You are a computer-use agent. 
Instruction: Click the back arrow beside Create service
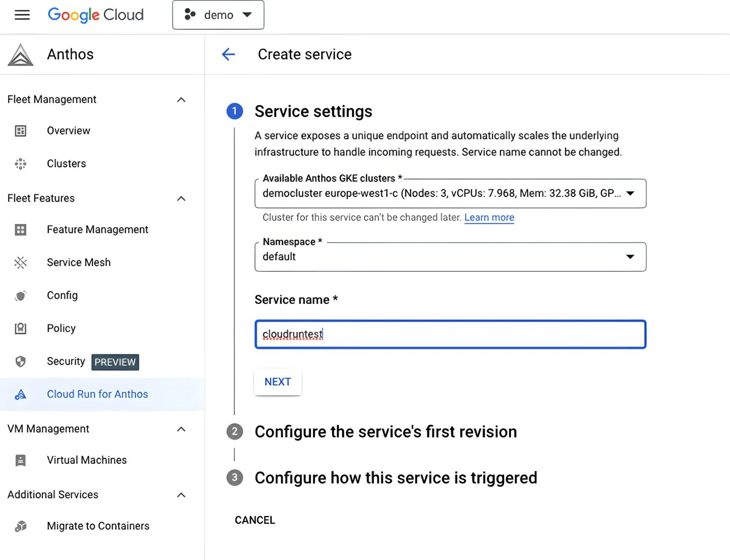coord(228,54)
